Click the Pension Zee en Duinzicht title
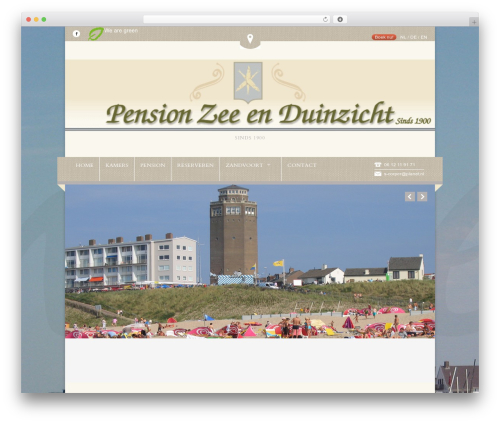Image resolution: width=500 pixels, height=423 pixels. coord(250,114)
